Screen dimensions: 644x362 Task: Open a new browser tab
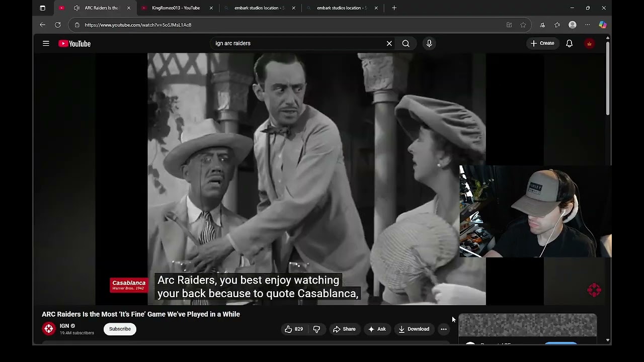(x=394, y=8)
